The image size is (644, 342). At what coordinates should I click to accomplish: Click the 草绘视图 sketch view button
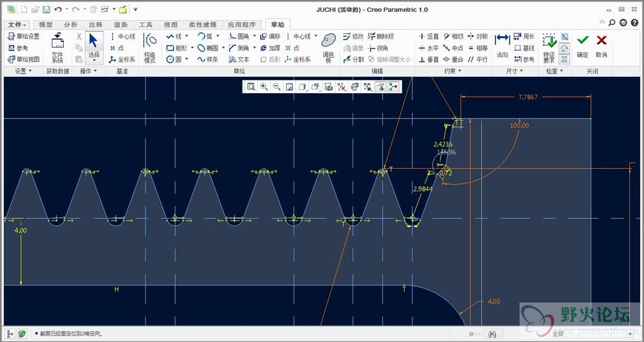point(24,59)
